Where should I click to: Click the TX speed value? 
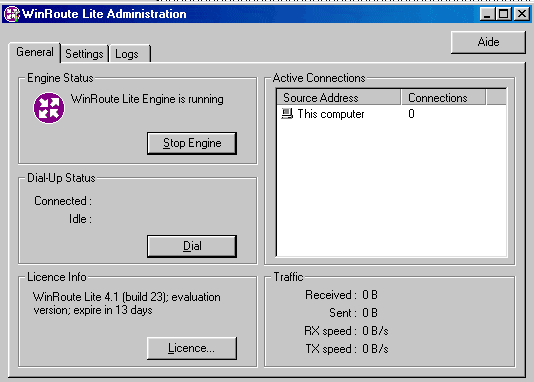[375, 349]
